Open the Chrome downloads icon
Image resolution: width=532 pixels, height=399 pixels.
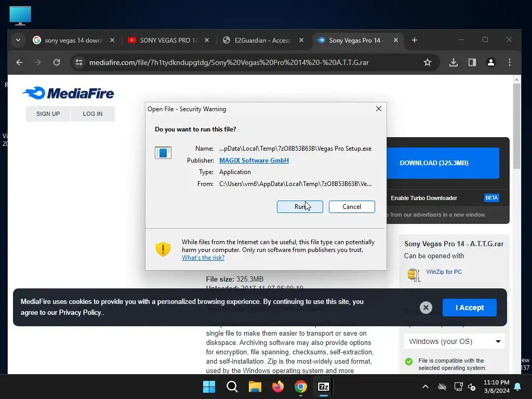click(453, 62)
